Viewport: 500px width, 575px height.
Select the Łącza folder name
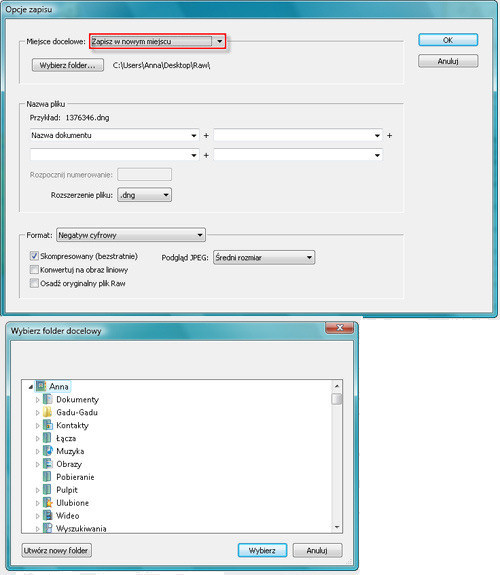coord(66,438)
